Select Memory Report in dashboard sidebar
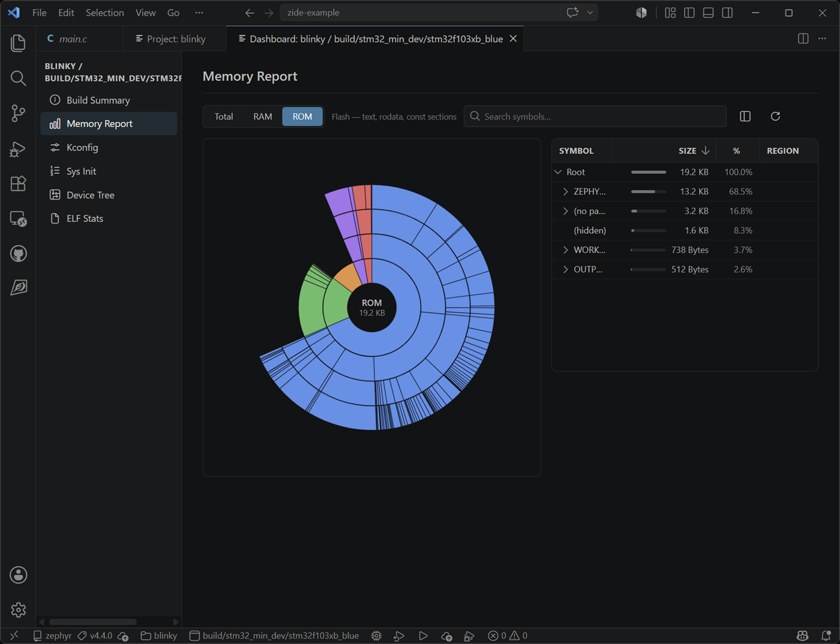The width and height of the screenshot is (840, 644). (109, 124)
